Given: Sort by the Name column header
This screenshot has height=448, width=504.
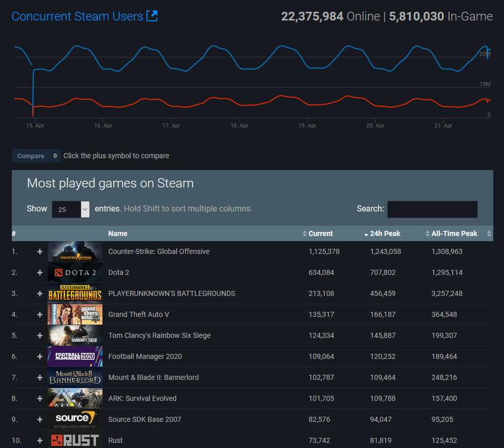Looking at the screenshot, I should [118, 233].
